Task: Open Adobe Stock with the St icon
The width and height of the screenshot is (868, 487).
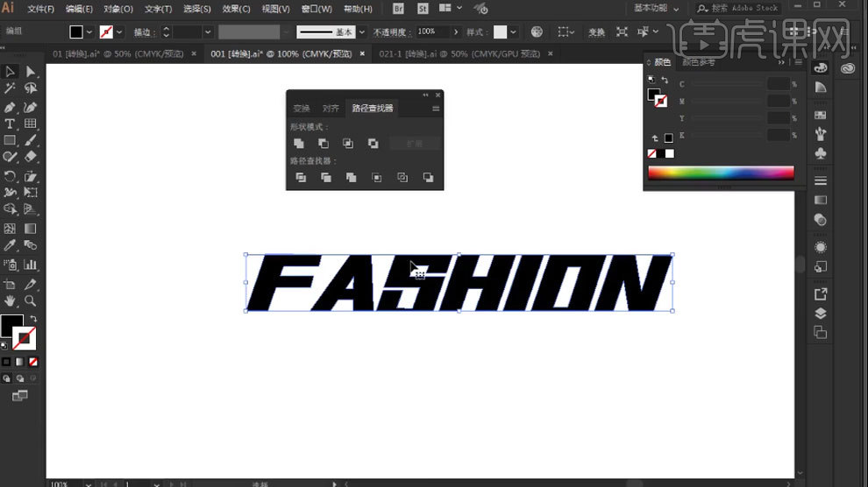Action: point(423,8)
